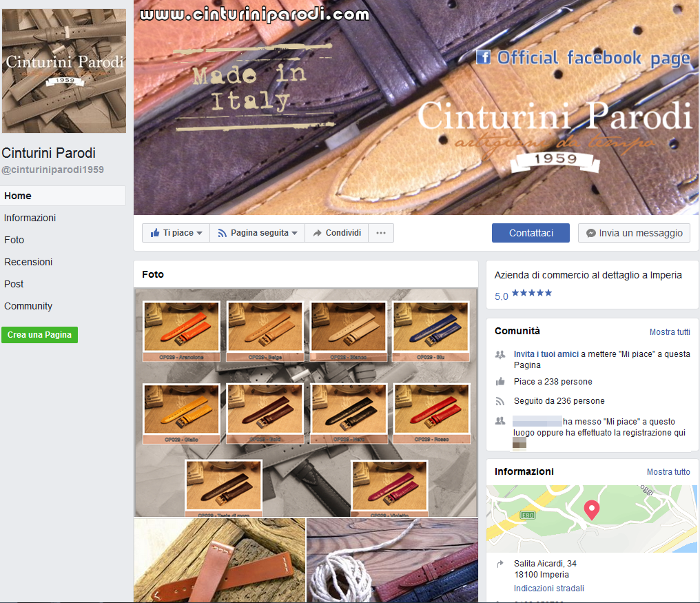Click the blurred friend avatar thumbnail in Comunità
Viewport: 700px width, 603px height.
coord(519,443)
